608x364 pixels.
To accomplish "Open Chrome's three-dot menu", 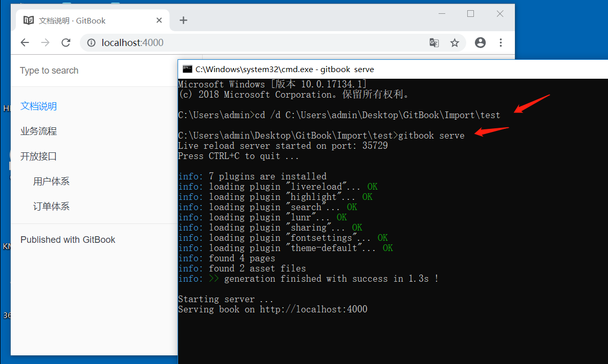I will [x=501, y=42].
